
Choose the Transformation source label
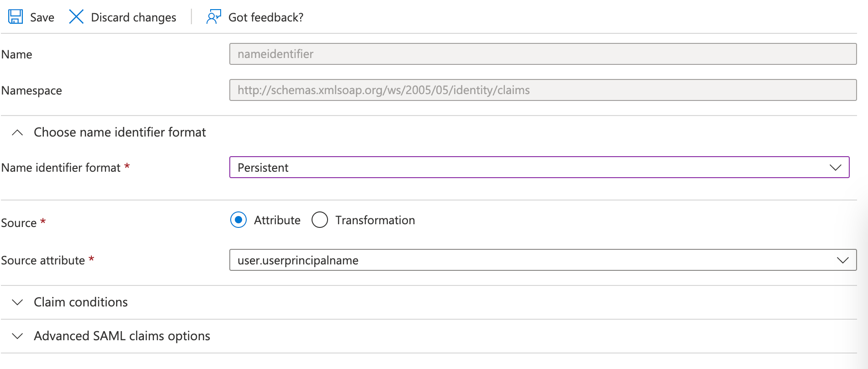coord(375,220)
